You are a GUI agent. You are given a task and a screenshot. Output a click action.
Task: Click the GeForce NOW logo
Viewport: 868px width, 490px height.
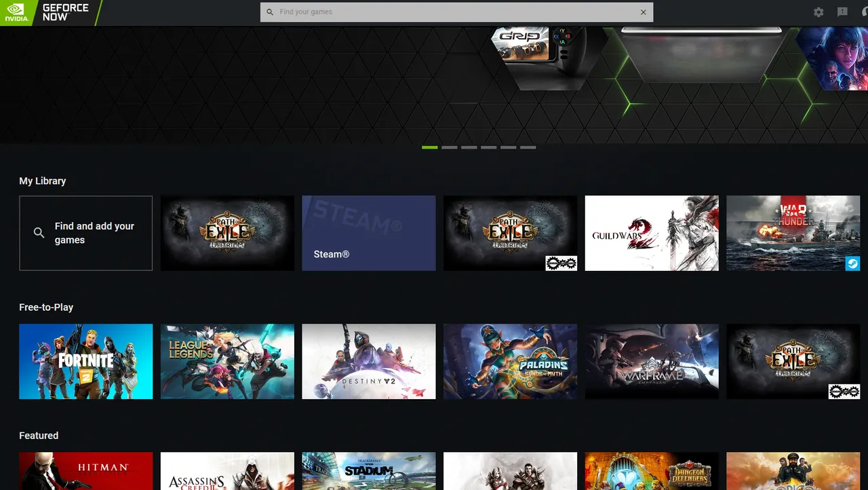(x=65, y=12)
